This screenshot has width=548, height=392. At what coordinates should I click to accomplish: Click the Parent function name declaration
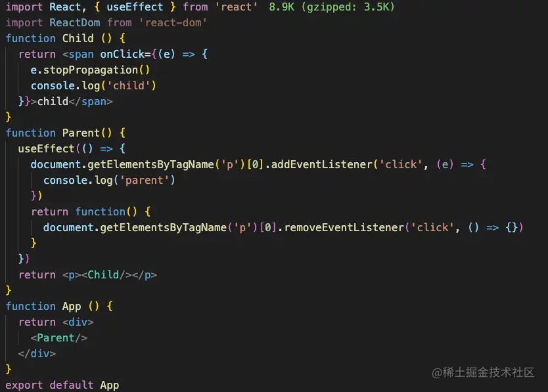click(x=81, y=133)
